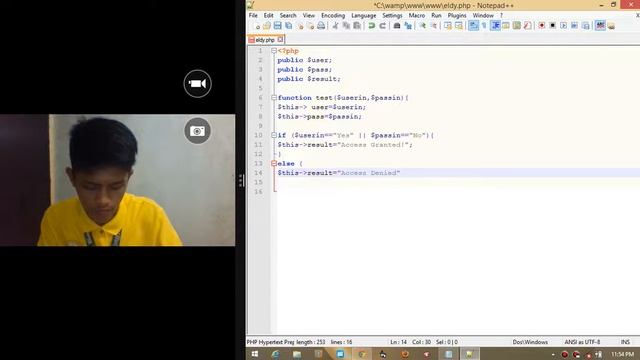Click the Close document toolbar icon
Viewport: 640px width, 360px height.
point(300,26)
